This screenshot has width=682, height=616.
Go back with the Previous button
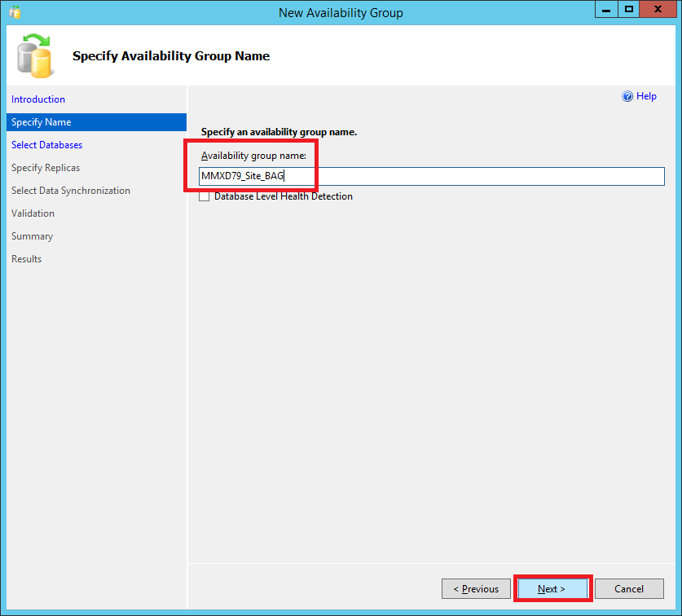(476, 588)
